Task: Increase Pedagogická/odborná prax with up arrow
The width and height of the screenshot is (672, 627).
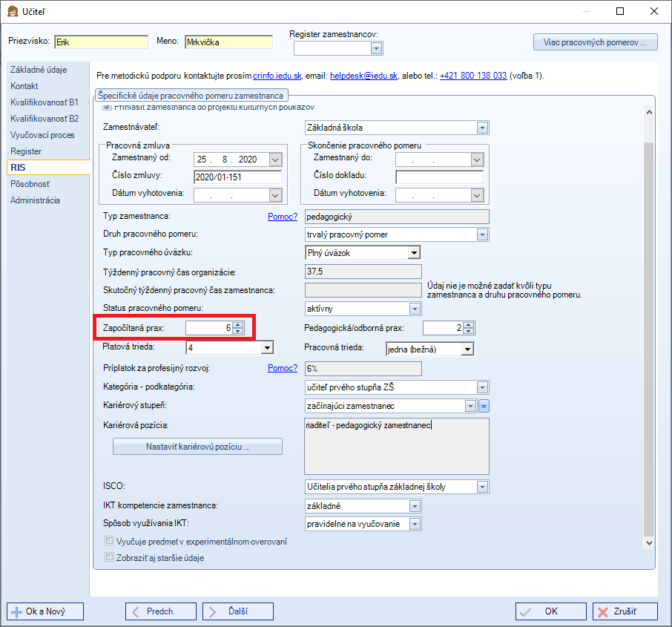Action: pos(469,325)
